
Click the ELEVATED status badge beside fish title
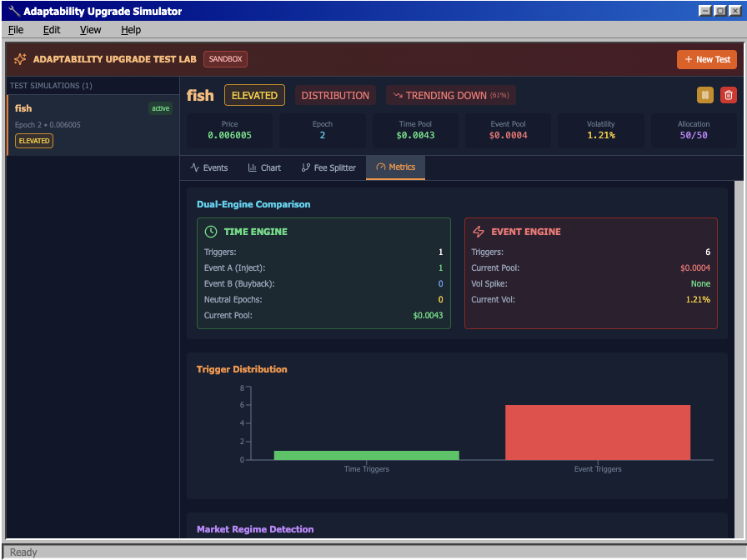pos(254,95)
